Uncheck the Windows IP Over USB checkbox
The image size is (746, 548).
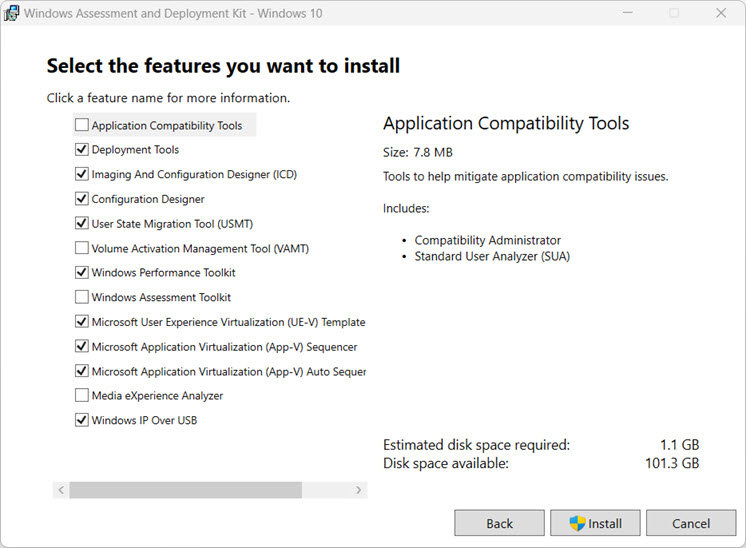pos(81,420)
